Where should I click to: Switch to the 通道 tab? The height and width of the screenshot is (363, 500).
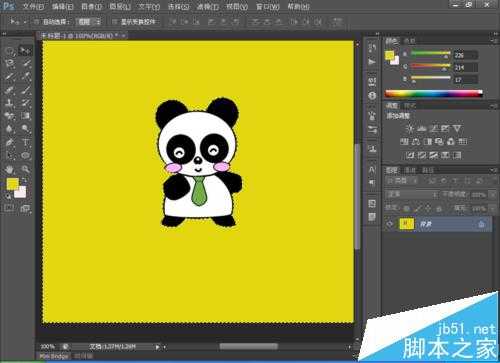410,170
